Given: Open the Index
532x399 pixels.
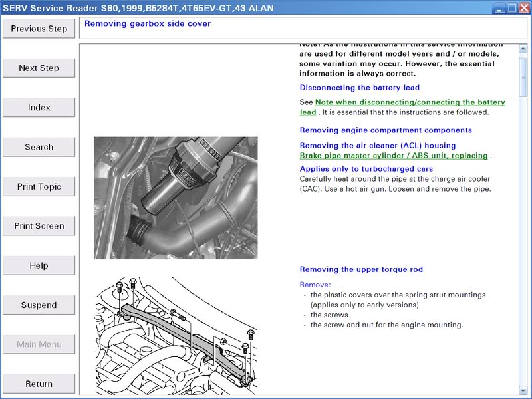Looking at the screenshot, I should point(39,108).
